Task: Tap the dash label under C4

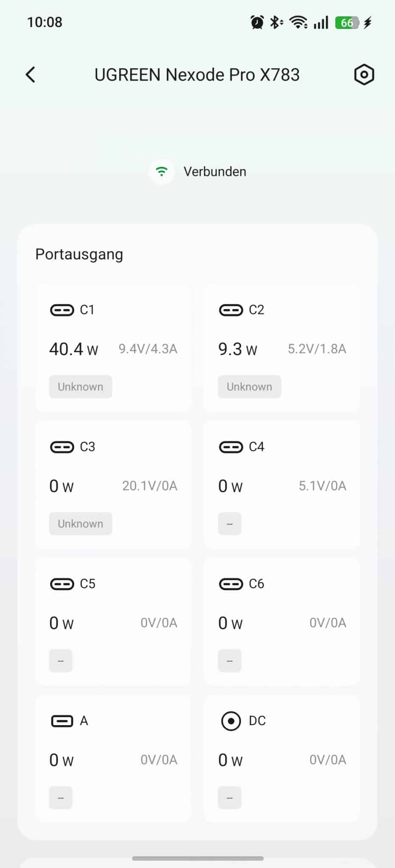Action: pos(230,523)
